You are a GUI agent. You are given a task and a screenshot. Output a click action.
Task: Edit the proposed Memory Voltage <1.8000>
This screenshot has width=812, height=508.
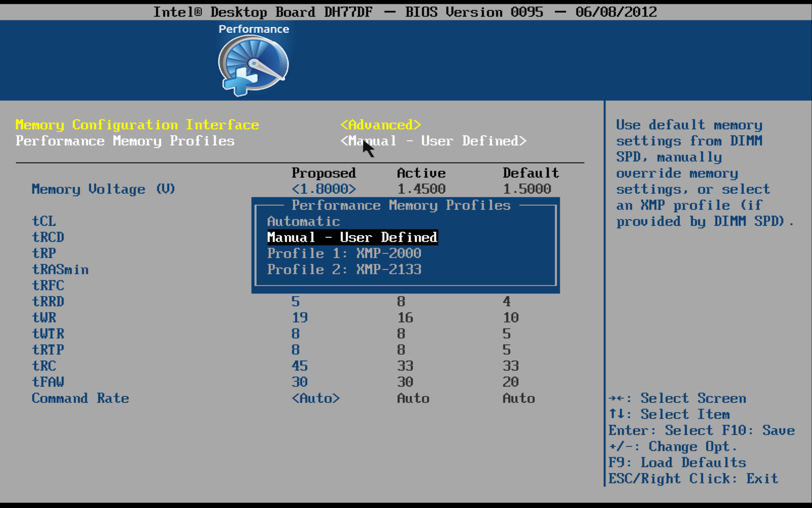324,189
